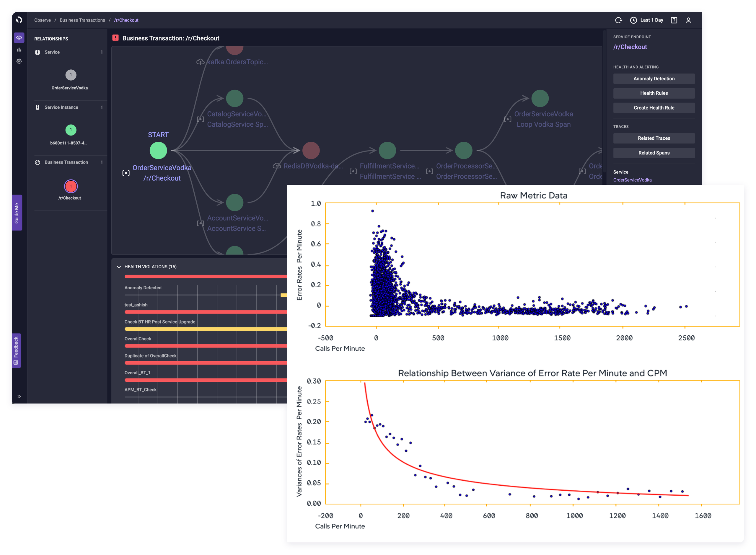Click the RedisDBVodka red node

point(311,150)
